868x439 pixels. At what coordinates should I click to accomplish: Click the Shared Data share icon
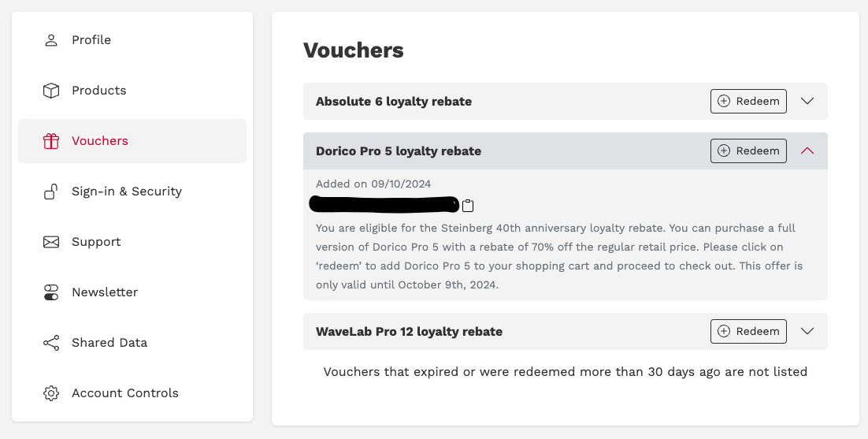51,343
